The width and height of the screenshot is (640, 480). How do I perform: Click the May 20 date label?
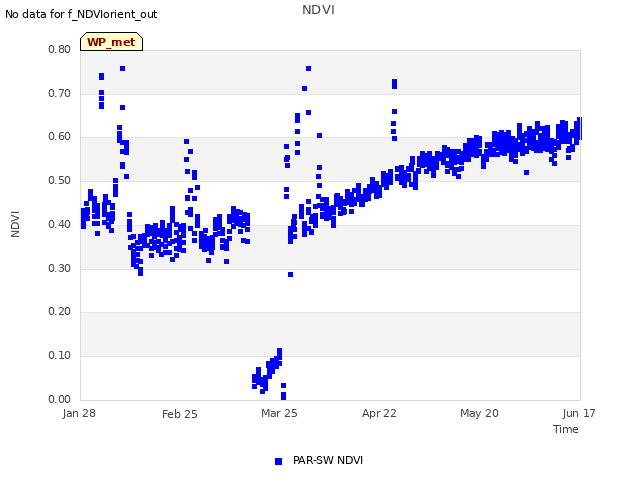[479, 413]
